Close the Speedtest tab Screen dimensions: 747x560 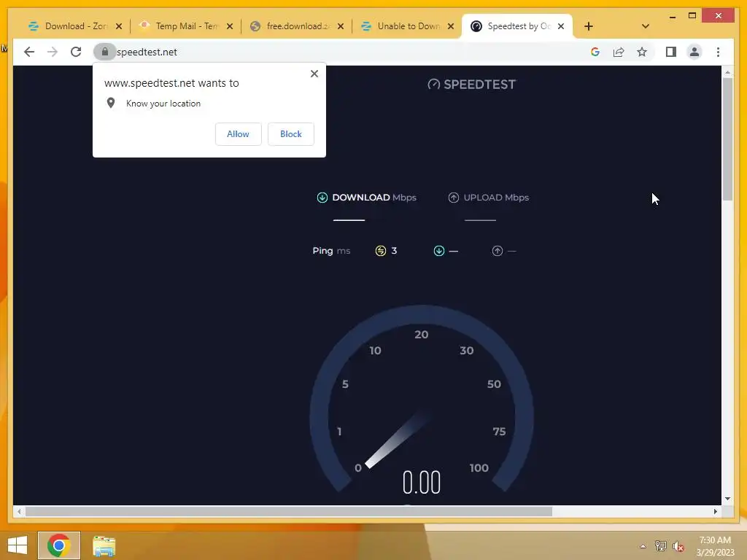coord(561,26)
